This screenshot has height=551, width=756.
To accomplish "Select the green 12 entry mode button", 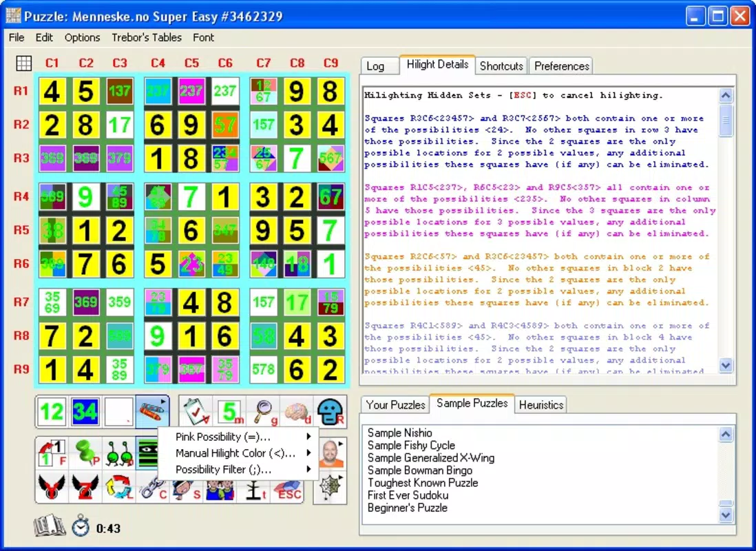I will point(52,412).
